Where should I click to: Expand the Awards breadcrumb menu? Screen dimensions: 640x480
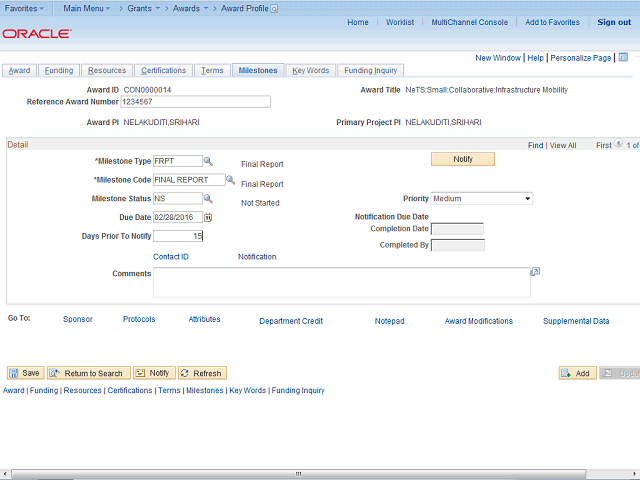pos(190,8)
